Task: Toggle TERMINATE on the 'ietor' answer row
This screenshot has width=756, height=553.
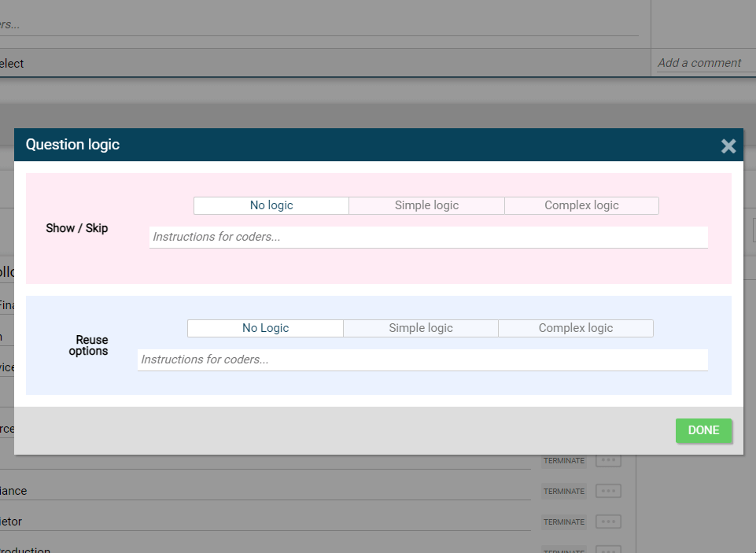Action: [x=564, y=522]
